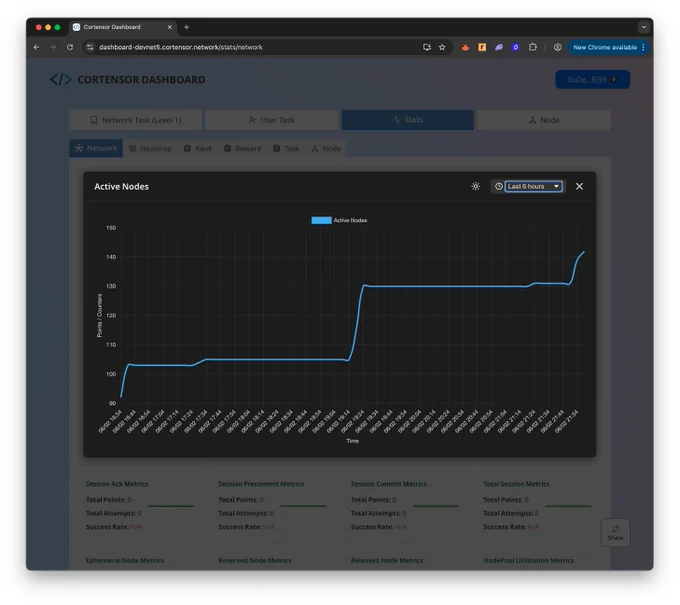The image size is (680, 605).
Task: Reload the Cortensor dashboard page
Action: [x=70, y=47]
